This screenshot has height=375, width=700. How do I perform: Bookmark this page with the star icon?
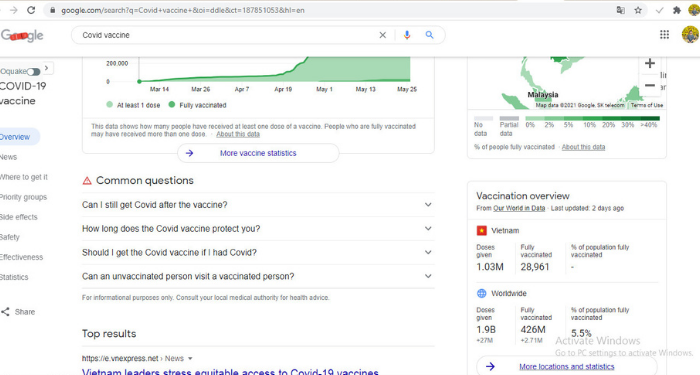pyautogui.click(x=638, y=10)
